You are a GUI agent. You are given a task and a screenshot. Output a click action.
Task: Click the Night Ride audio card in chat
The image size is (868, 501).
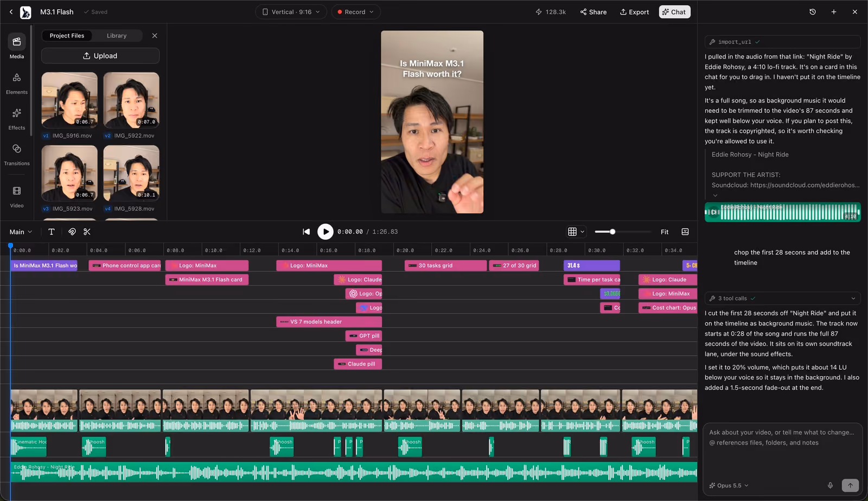(782, 212)
